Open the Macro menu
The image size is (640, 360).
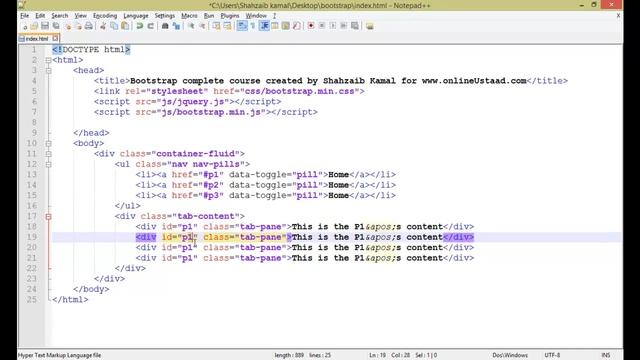(x=189, y=16)
